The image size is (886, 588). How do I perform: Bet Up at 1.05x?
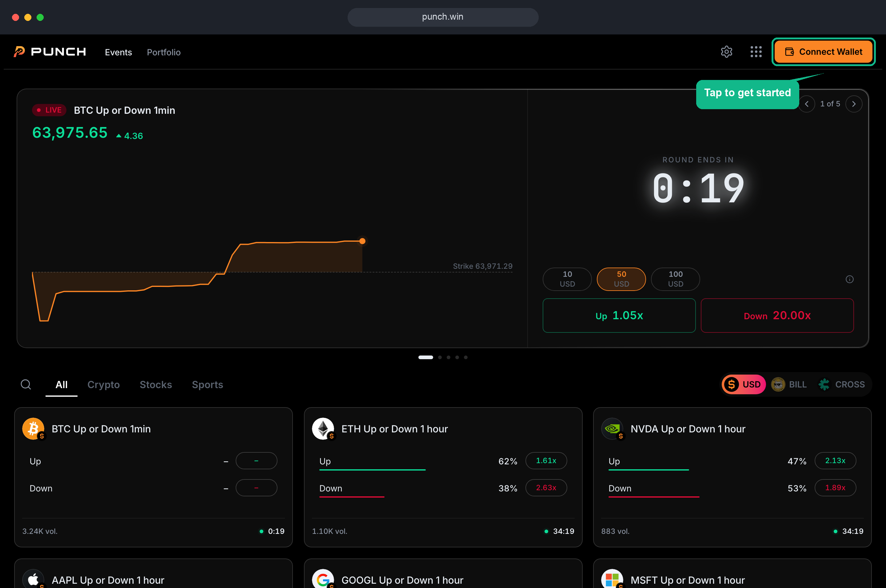[x=619, y=316]
